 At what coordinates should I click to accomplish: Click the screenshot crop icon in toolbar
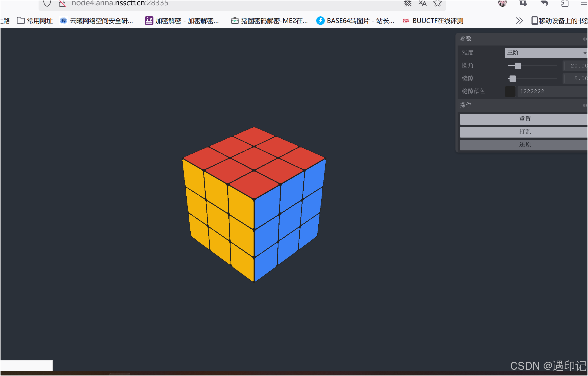[x=523, y=3]
